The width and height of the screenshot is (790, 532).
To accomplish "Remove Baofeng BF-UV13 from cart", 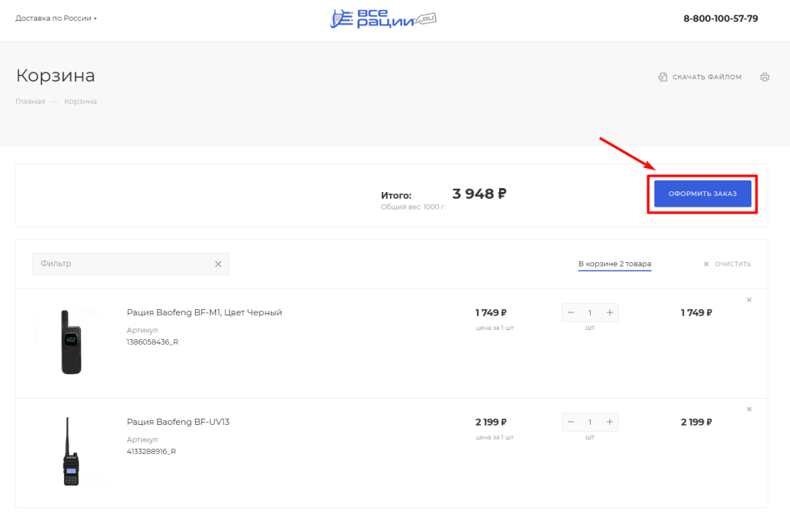I will 748,409.
